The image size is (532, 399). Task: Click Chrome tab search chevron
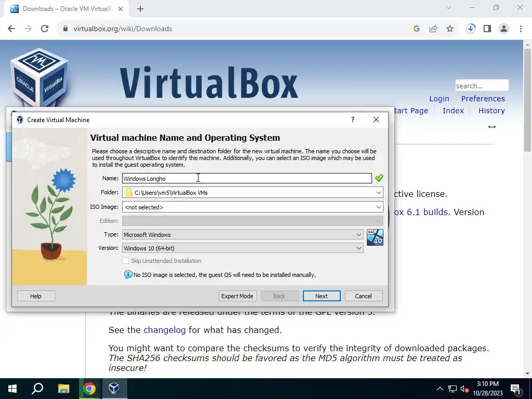click(x=448, y=7)
